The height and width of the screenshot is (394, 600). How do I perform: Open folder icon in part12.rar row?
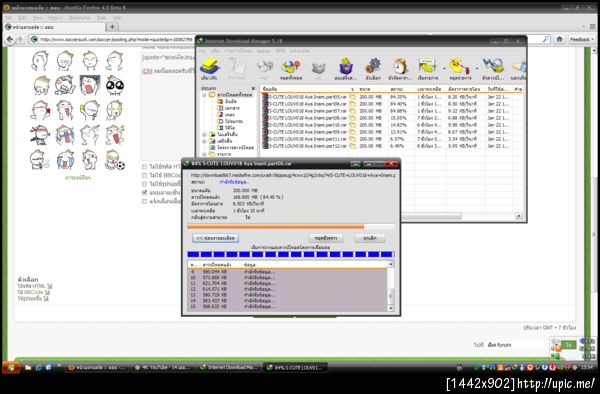point(352,146)
